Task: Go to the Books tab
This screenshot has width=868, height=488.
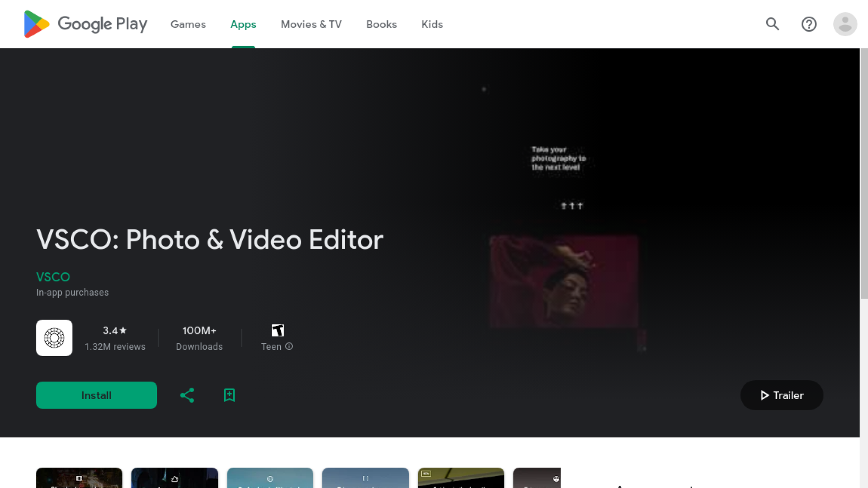Action: (382, 24)
